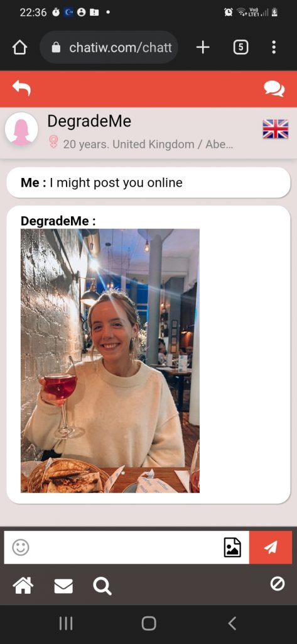Screen dimensions: 297x644
Task: Open the conversations chat bubbles icon
Action: (274, 88)
